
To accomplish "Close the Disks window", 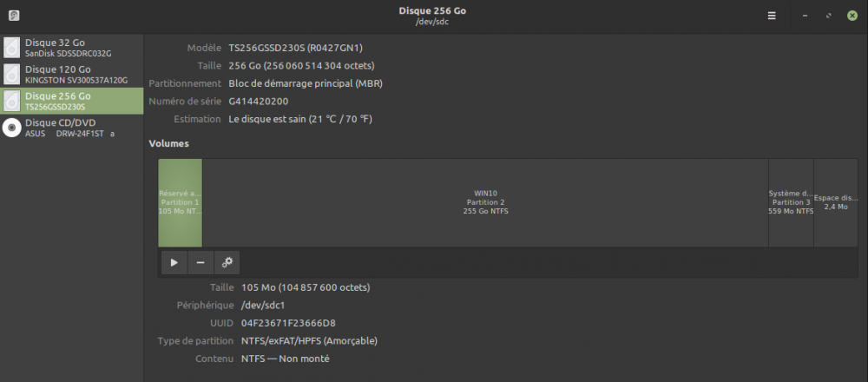I will 852,16.
